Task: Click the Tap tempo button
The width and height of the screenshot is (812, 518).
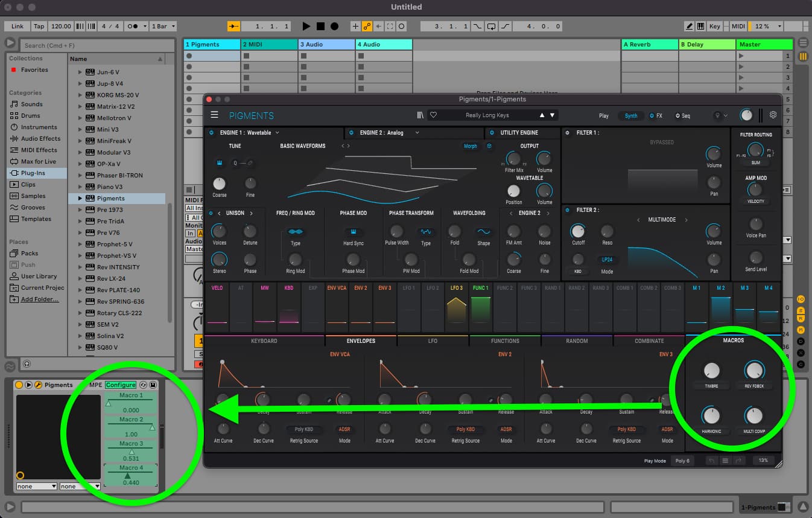Action: click(39, 27)
